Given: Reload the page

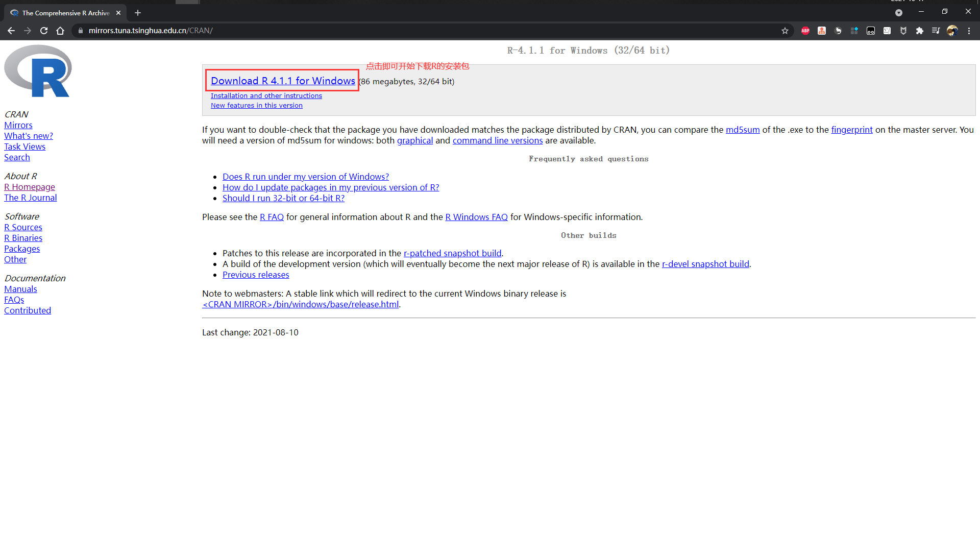Looking at the screenshot, I should (44, 31).
